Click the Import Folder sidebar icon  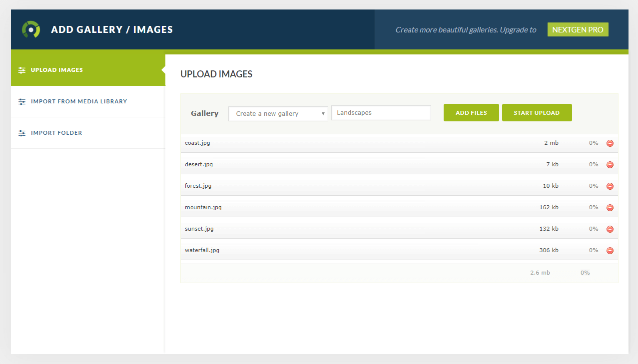21,133
